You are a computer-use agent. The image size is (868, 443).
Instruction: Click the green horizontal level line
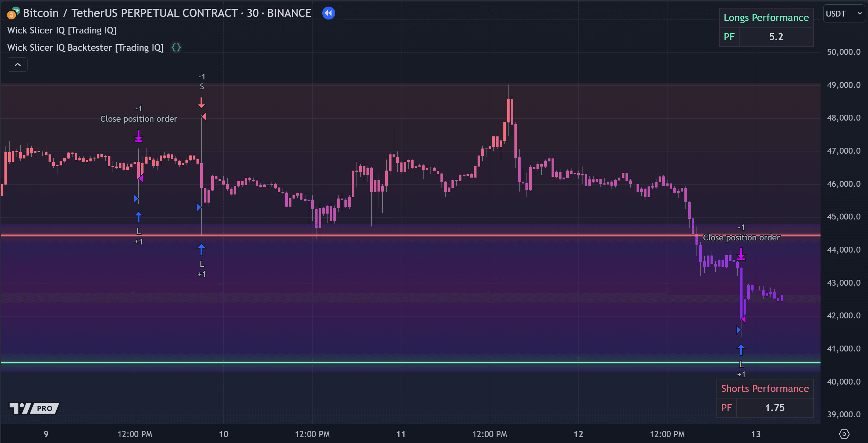click(x=405, y=362)
